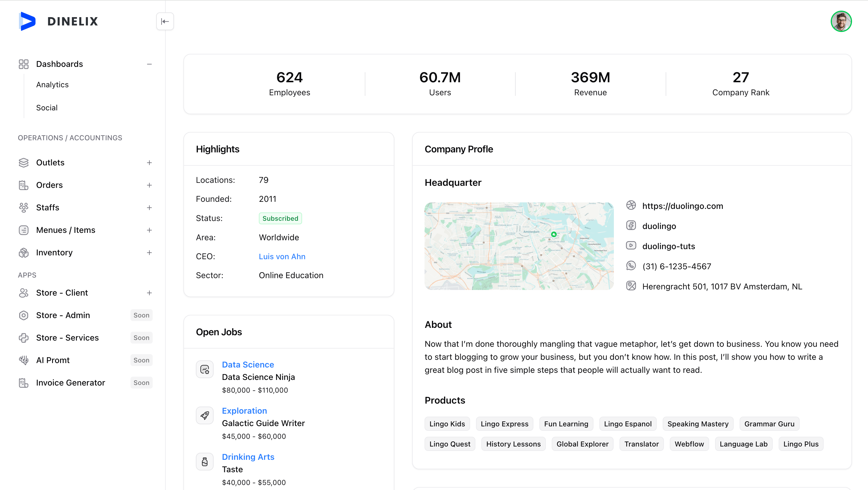Click the website globe icon beside duolingo.com
Image resolution: width=868 pixels, height=490 pixels.
[x=631, y=206]
